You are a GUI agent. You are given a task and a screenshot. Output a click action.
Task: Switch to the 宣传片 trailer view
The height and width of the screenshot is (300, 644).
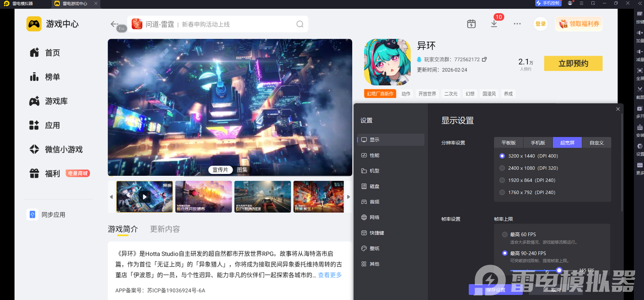pyautogui.click(x=220, y=170)
